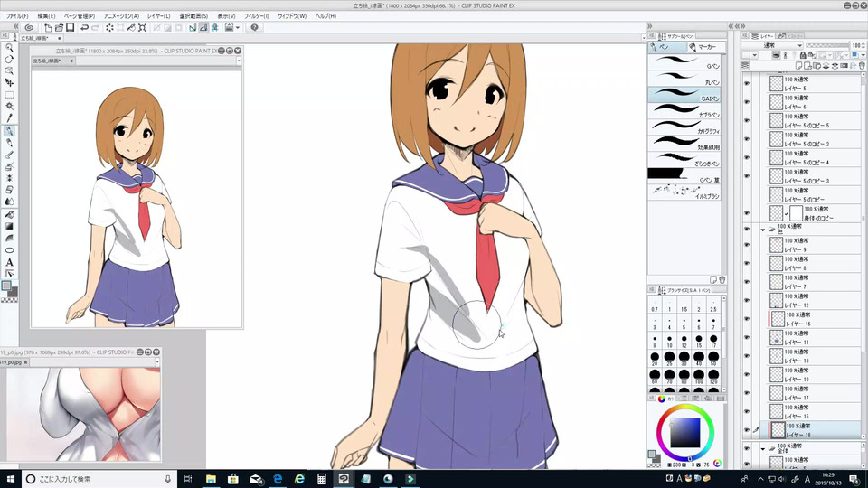The image size is (868, 488).
Task: Click the Clear (dotted burst) icon in command bar
Action: click(109, 28)
